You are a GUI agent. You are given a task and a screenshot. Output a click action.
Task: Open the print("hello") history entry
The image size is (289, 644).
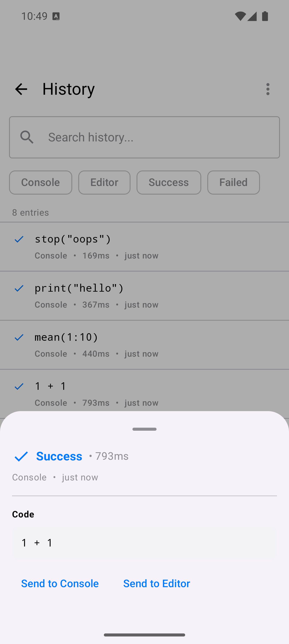[150, 296]
